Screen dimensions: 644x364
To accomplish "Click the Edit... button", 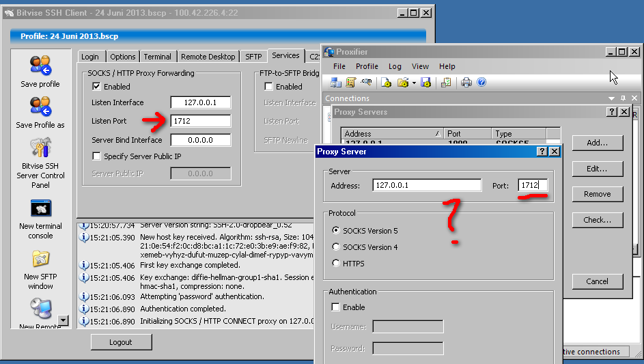I will tap(597, 169).
